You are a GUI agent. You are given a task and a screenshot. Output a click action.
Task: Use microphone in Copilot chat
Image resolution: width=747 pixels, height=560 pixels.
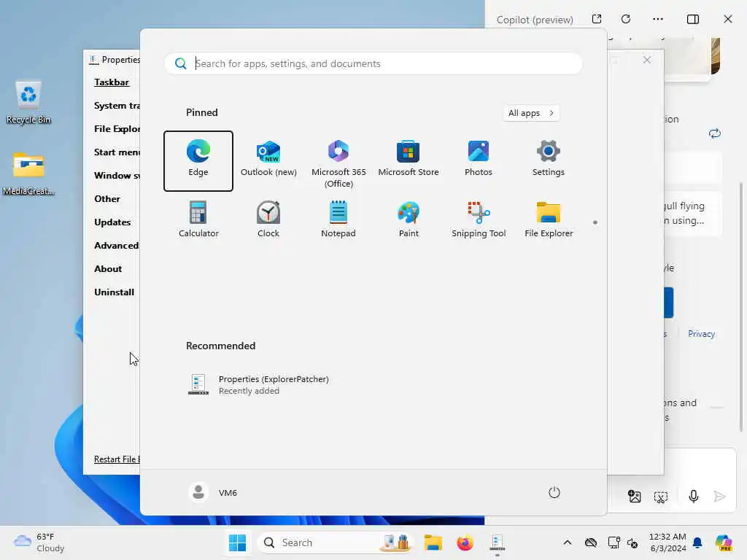point(694,497)
